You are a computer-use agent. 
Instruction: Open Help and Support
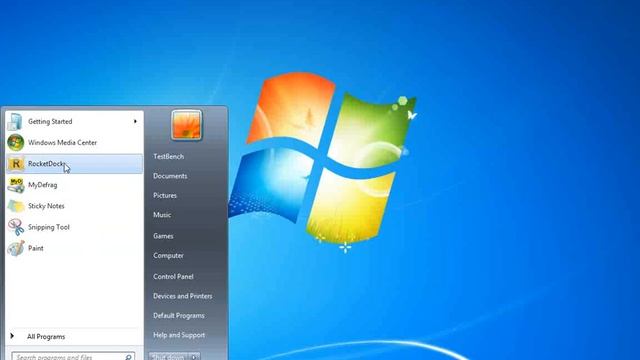[x=179, y=335]
